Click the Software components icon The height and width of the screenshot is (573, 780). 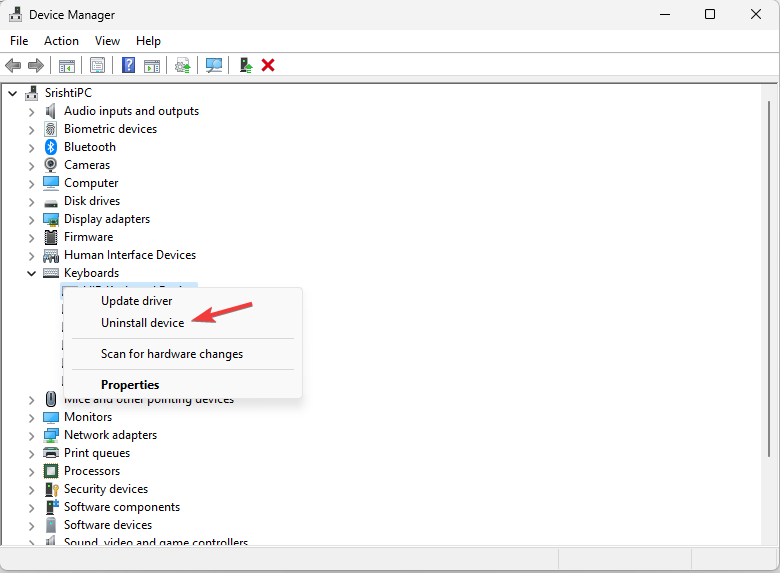tap(52, 507)
